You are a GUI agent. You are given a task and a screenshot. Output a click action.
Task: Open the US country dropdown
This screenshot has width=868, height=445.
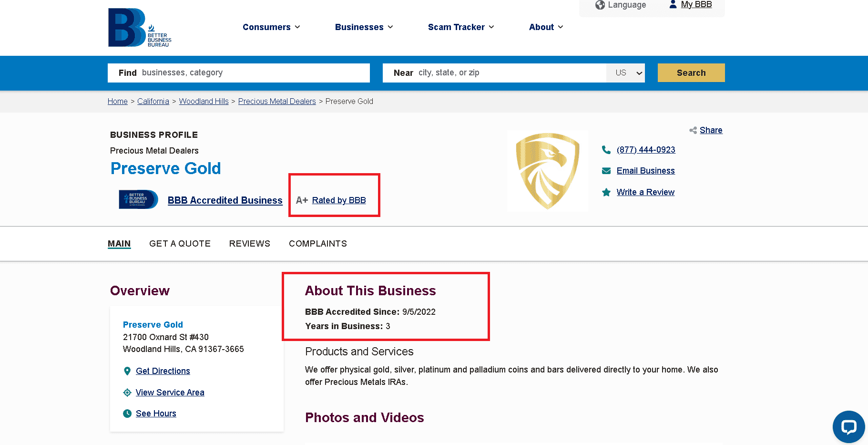(x=625, y=73)
